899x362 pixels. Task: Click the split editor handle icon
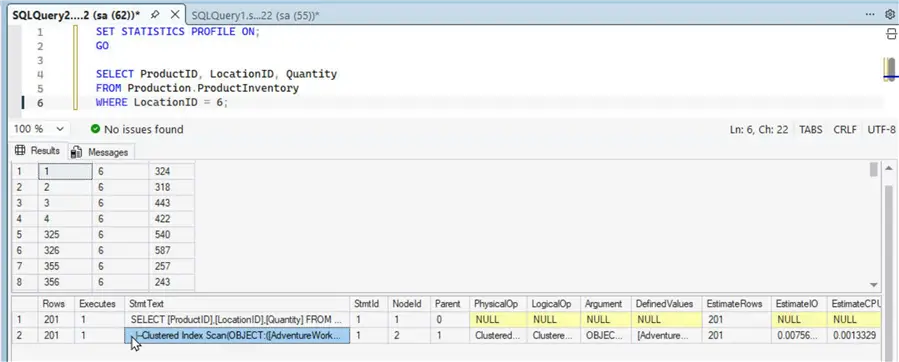891,34
